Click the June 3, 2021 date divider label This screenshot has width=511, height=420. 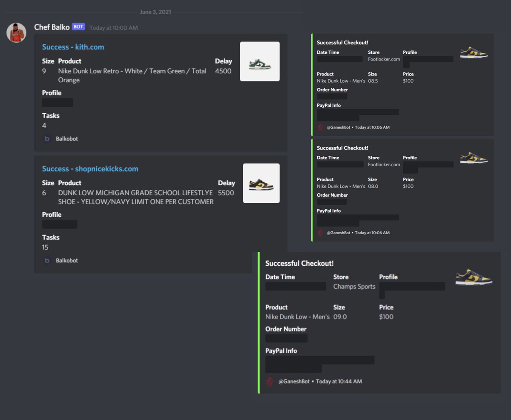(155, 12)
